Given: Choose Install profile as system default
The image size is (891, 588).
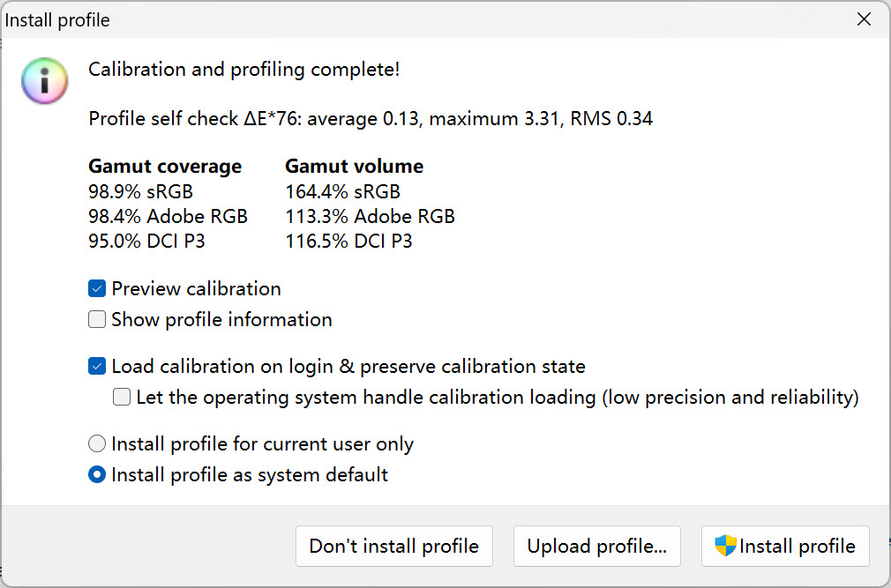Looking at the screenshot, I should click(x=97, y=475).
